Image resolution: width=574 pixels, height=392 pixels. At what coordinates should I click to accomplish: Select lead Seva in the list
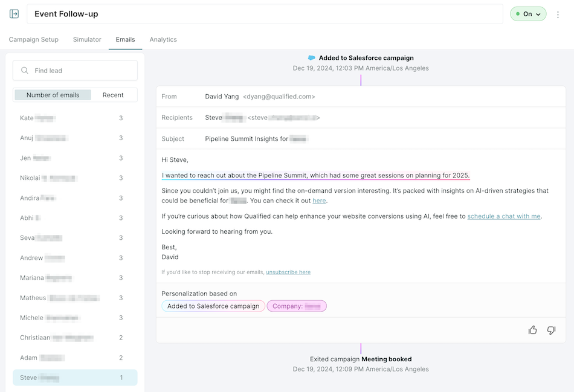click(75, 237)
